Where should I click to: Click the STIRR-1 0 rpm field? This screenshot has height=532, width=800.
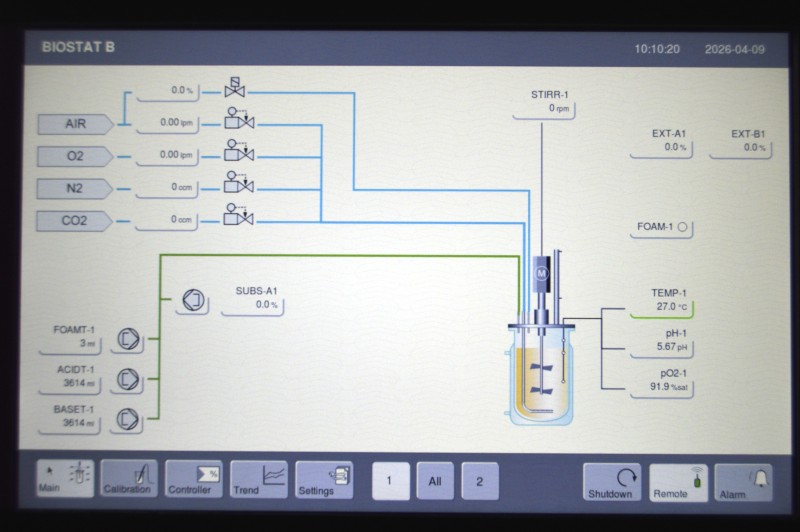(x=544, y=104)
